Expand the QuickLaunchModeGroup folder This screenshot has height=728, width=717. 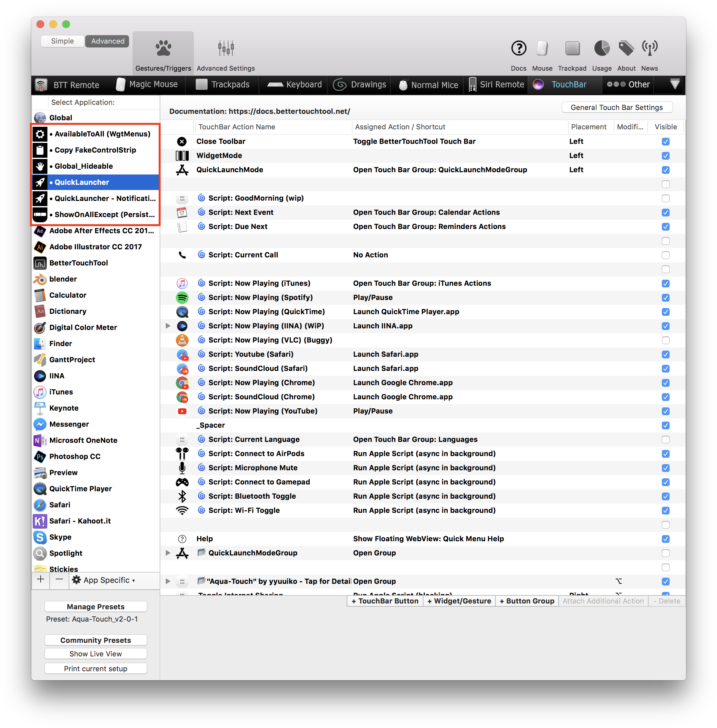tap(168, 553)
